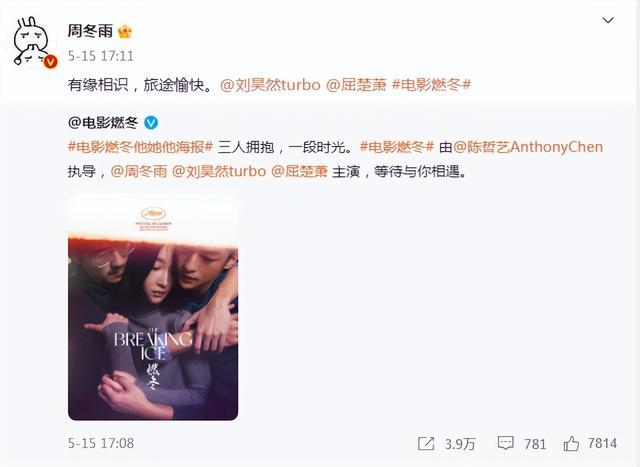Open the #电影燃冬# hashtag in top post
The image size is (640, 467).
(431, 85)
